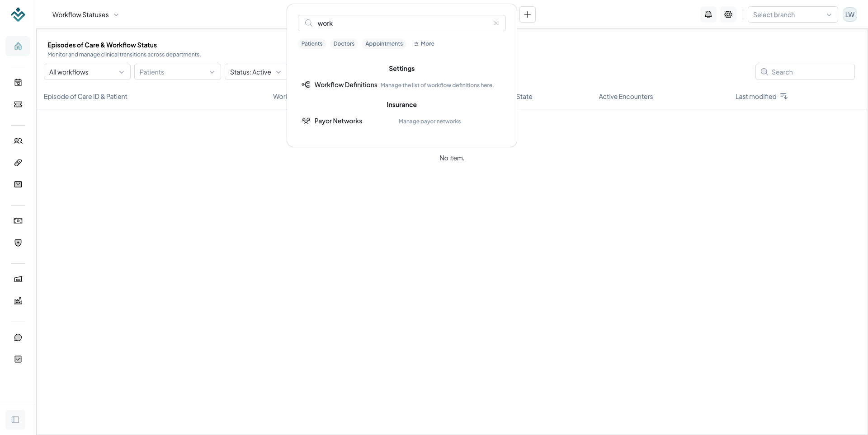Open the Workflow Statuses page dropdown
This screenshot has height=435, width=868.
point(85,14)
